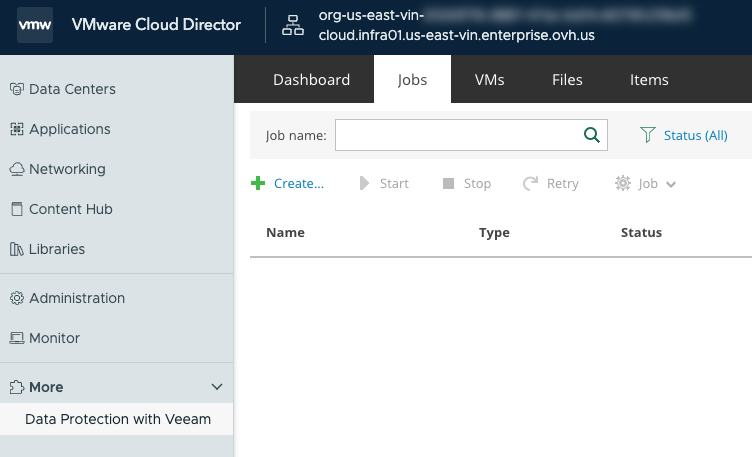Open the Files tab
Screen dimensions: 752x457
pyautogui.click(x=567, y=80)
